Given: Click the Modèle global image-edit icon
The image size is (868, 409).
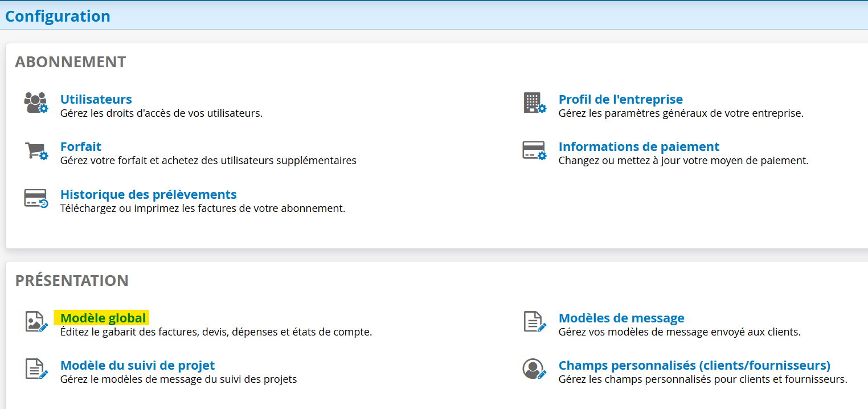Looking at the screenshot, I should tap(36, 321).
